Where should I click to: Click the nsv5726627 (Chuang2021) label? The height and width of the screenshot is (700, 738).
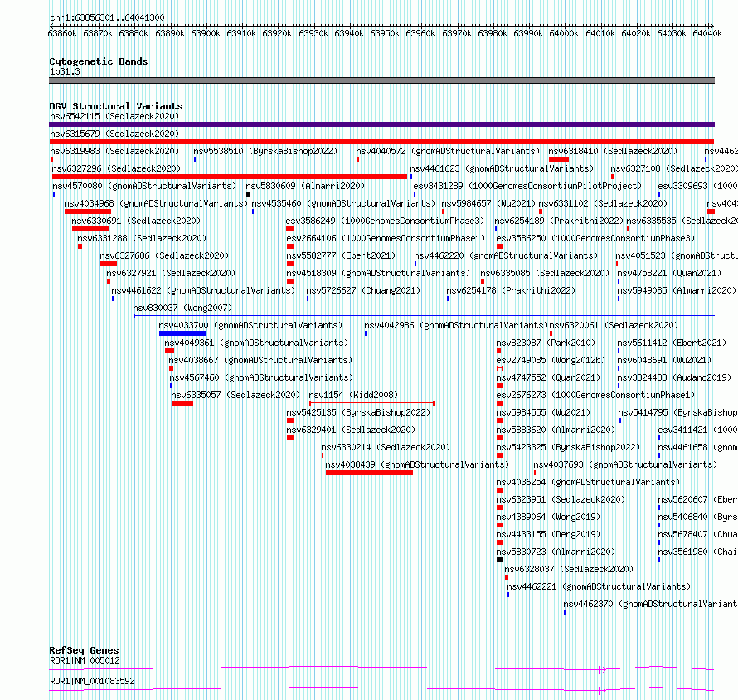(363, 290)
